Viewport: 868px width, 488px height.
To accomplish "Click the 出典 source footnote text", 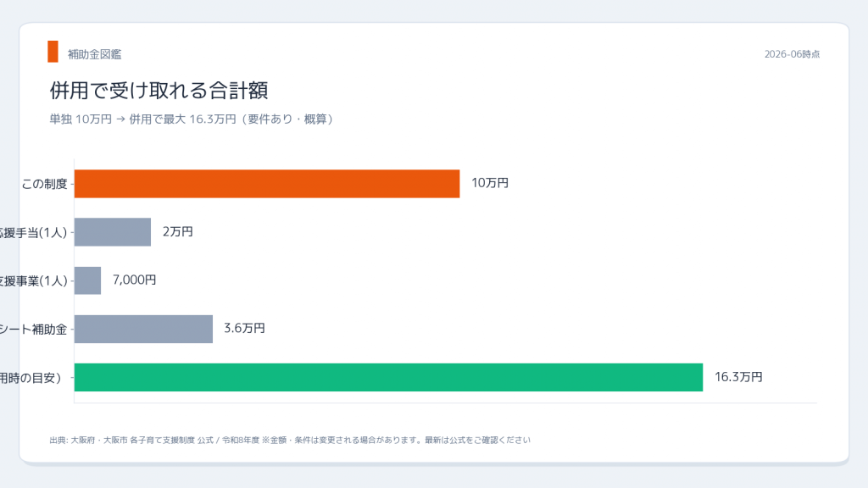I will coord(290,440).
